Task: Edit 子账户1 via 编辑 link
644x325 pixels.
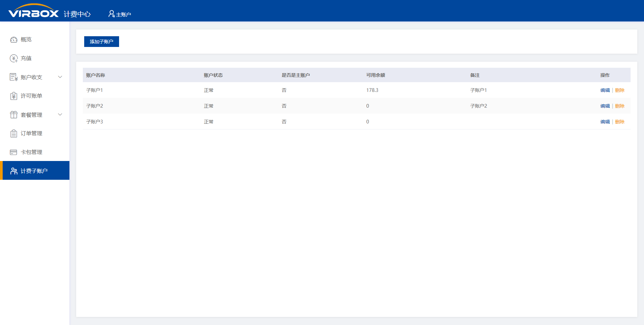Action: pyautogui.click(x=605, y=90)
